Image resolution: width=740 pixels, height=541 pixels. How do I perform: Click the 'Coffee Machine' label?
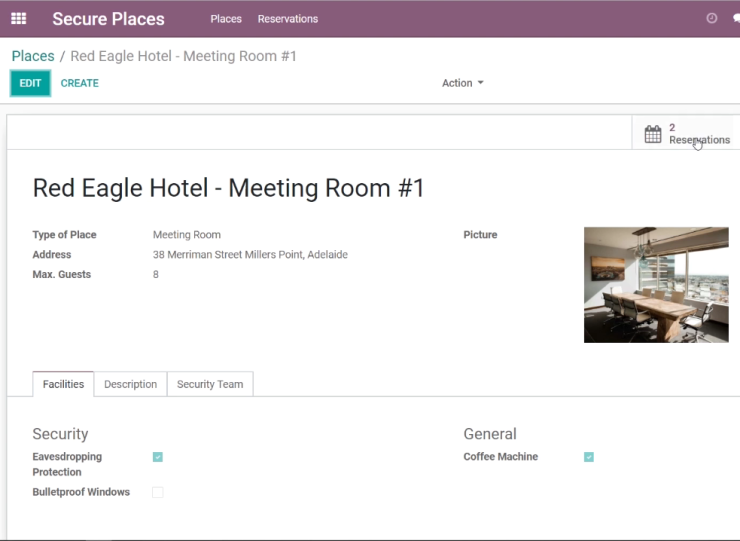501,456
